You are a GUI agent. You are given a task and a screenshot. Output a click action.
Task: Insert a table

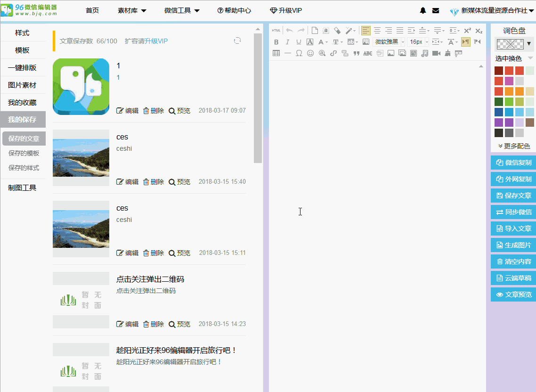click(x=276, y=53)
